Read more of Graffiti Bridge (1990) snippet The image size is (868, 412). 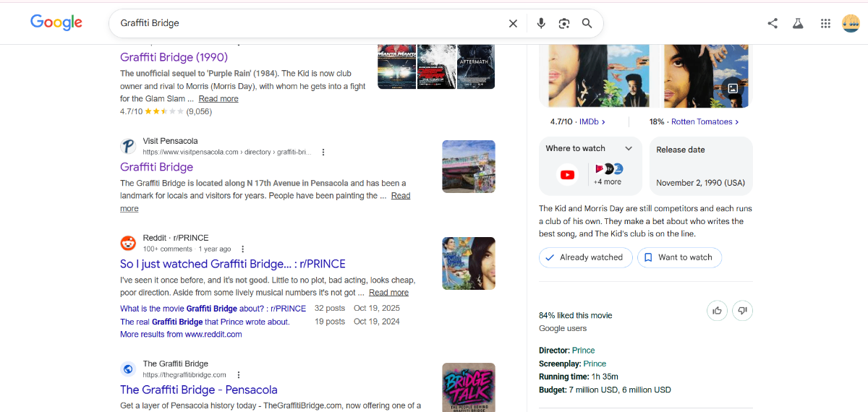(x=218, y=99)
